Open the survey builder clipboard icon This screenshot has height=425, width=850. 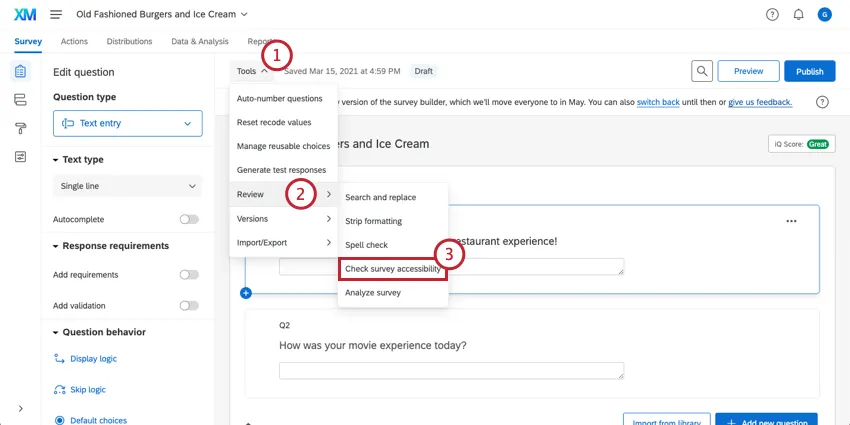pyautogui.click(x=20, y=72)
